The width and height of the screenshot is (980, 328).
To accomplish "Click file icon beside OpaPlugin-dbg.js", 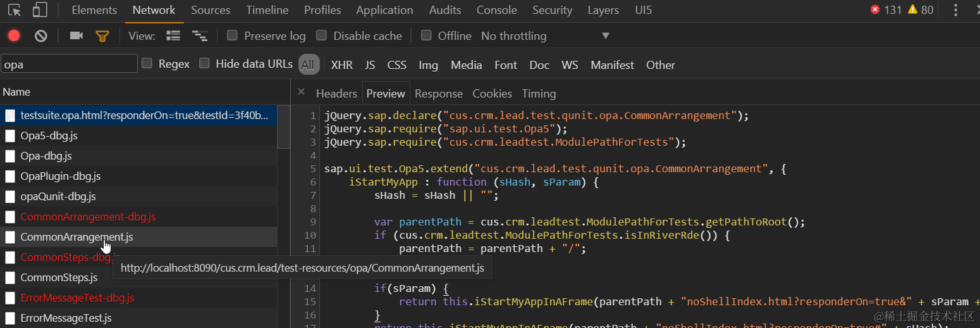I will (10, 176).
